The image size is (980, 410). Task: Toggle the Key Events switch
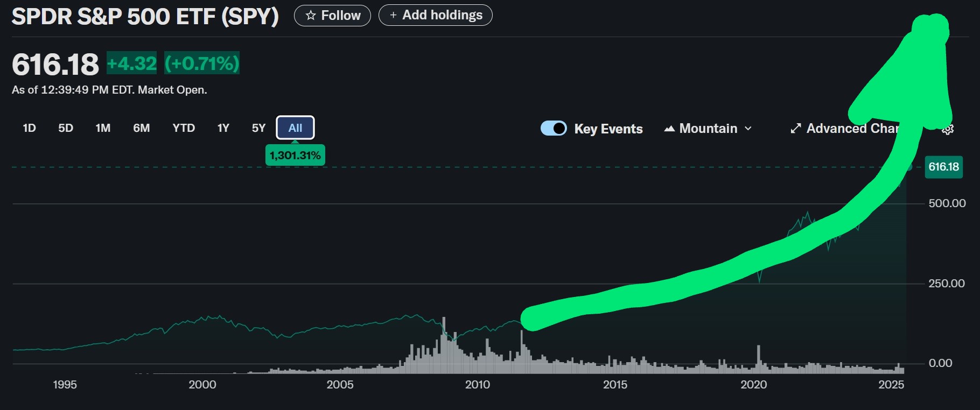pyautogui.click(x=554, y=128)
